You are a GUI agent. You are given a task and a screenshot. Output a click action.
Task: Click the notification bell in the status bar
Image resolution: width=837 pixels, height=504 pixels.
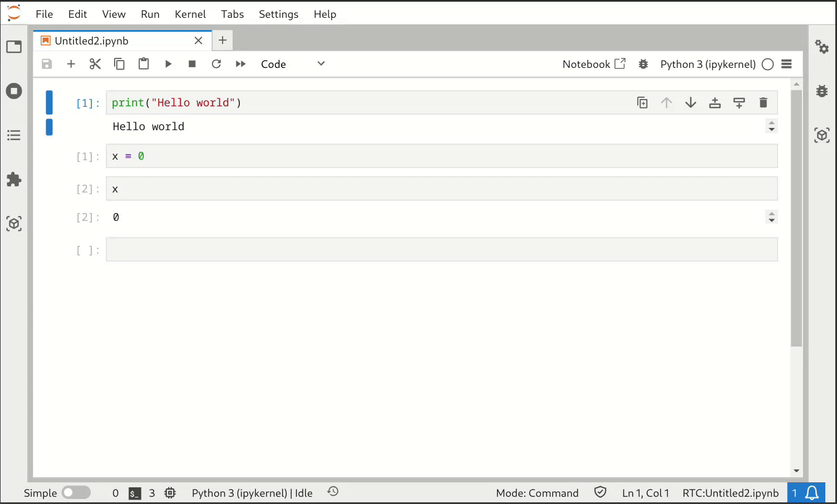coord(812,493)
